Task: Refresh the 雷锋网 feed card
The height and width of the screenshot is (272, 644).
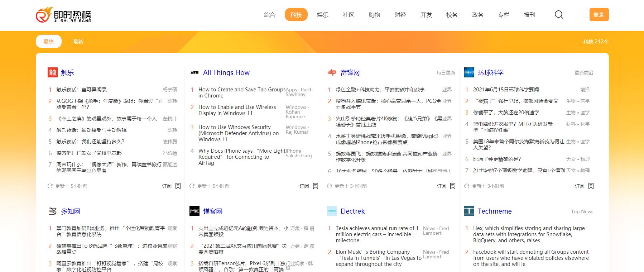Action: [x=330, y=186]
